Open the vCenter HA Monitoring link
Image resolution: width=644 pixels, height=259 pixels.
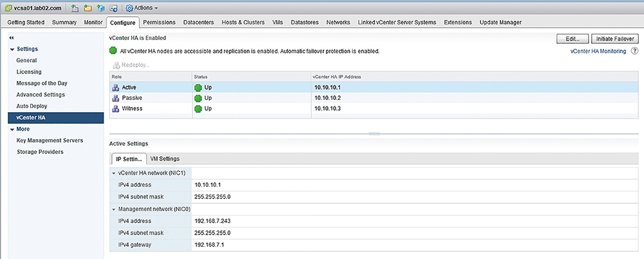pyautogui.click(x=598, y=52)
